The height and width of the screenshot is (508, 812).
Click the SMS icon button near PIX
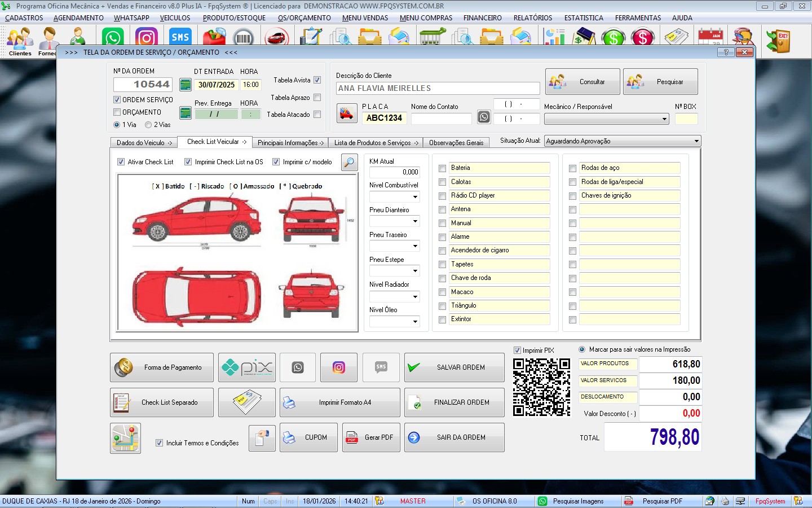[381, 367]
